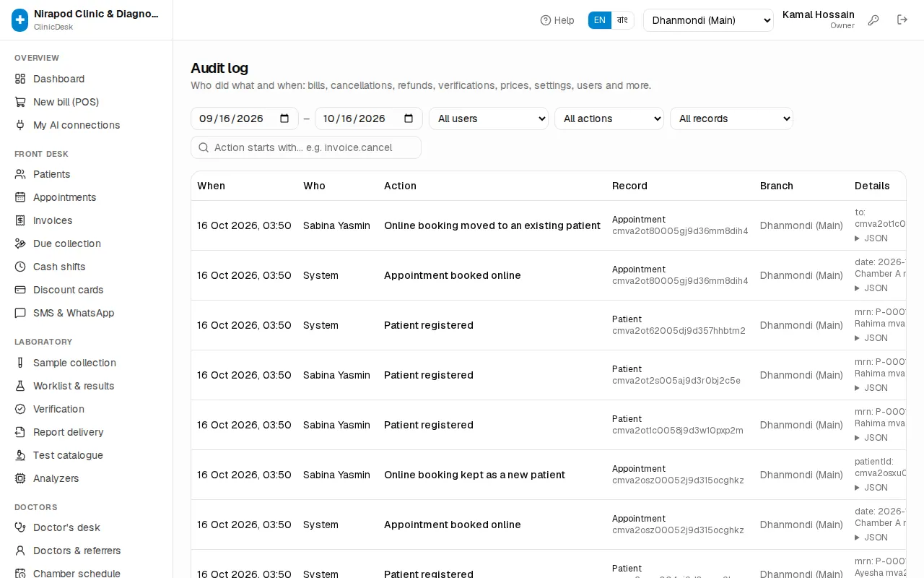Click the Cash shifts clock icon
The image size is (924, 578).
(20, 267)
